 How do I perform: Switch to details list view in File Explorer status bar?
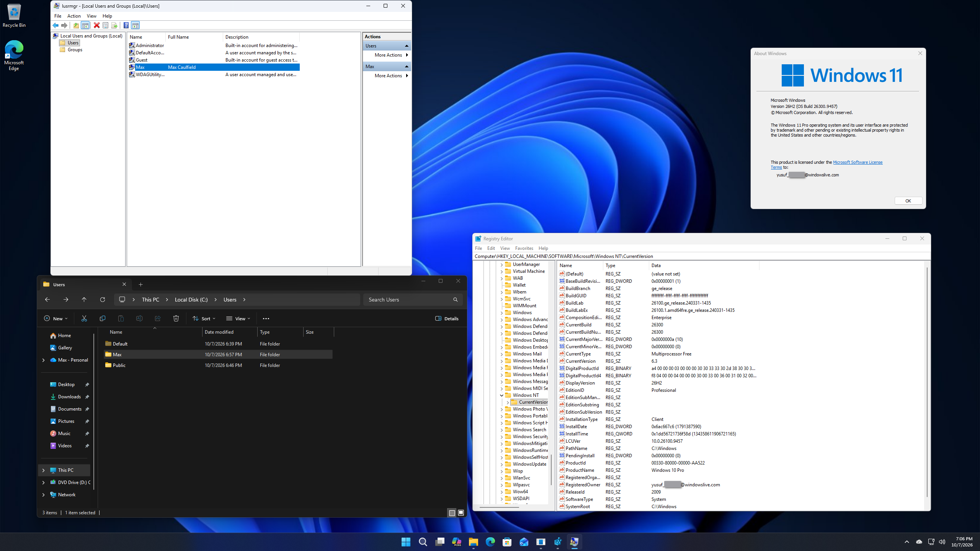[x=452, y=513]
